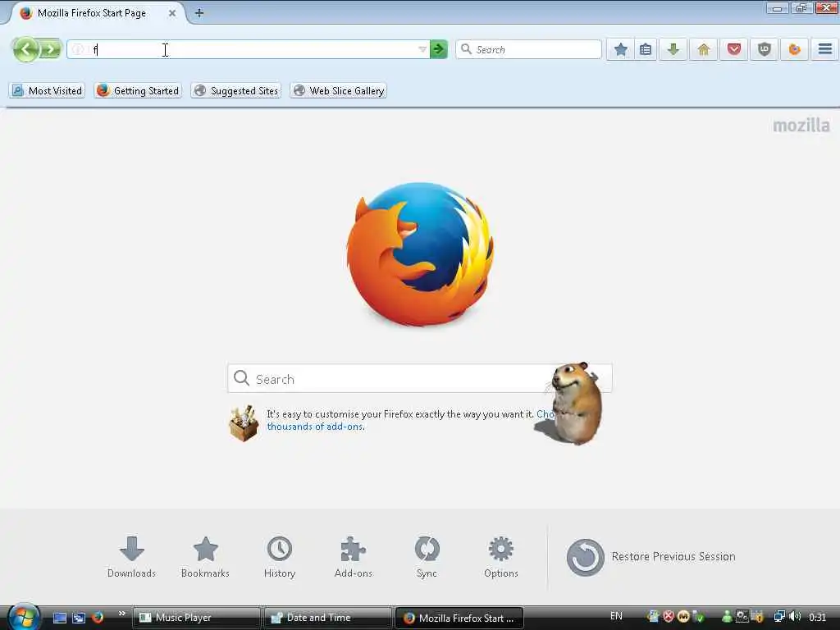840x630 pixels.
Task: Open the volume speaker tray icon
Action: tap(795, 617)
